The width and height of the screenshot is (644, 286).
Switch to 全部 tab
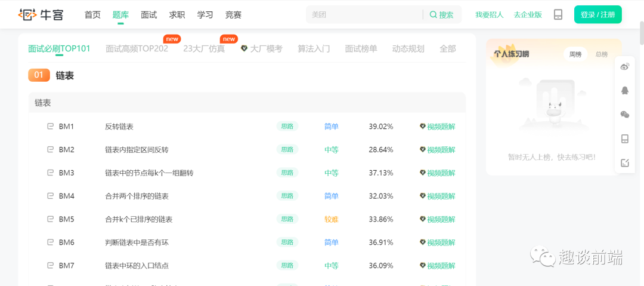[448, 48]
